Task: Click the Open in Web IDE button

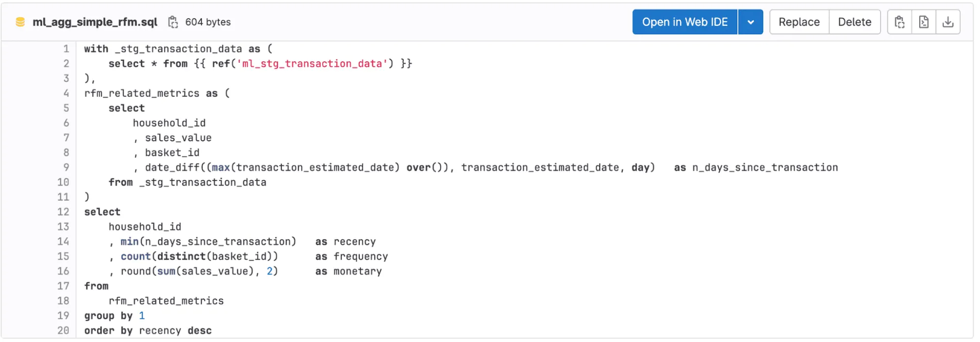Action: tap(684, 22)
